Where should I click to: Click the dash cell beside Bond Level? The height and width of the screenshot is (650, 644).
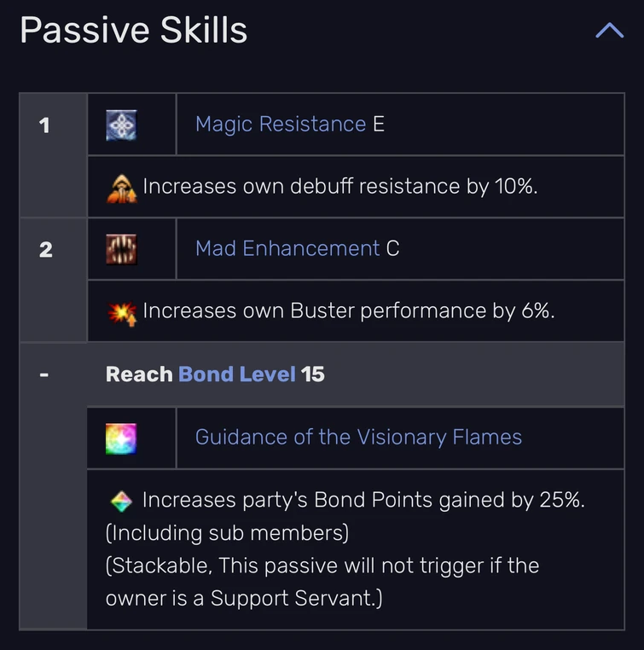pyautogui.click(x=44, y=374)
